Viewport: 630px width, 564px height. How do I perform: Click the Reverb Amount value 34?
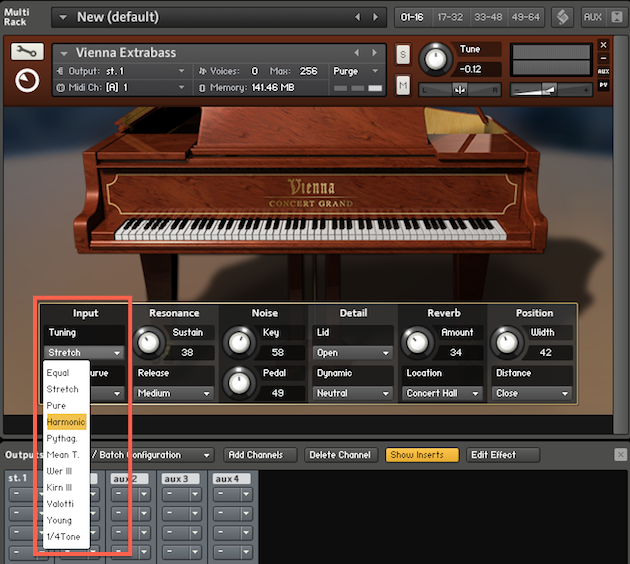[456, 353]
